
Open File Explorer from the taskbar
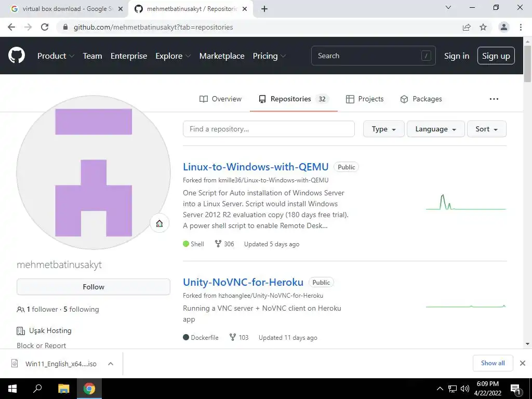(x=63, y=389)
